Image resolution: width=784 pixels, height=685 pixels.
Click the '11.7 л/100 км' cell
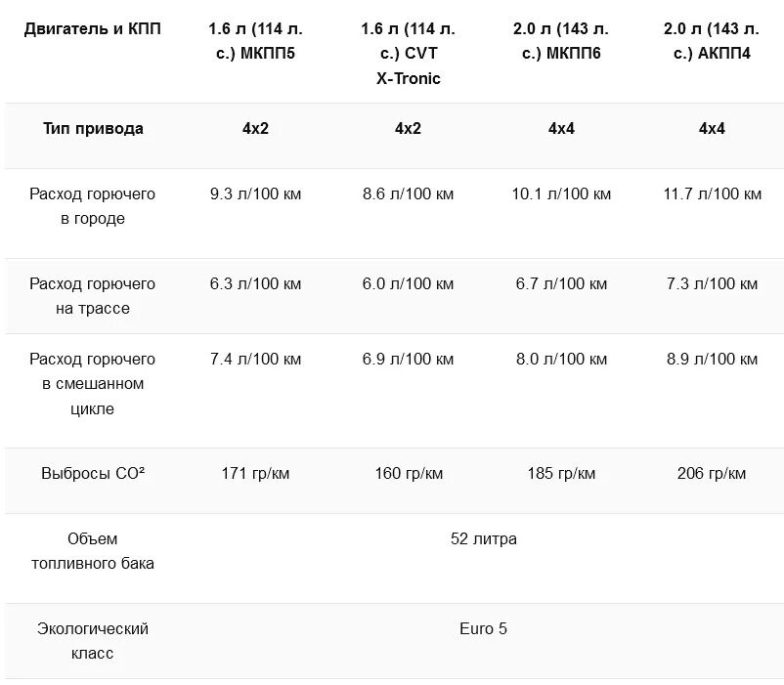[712, 194]
